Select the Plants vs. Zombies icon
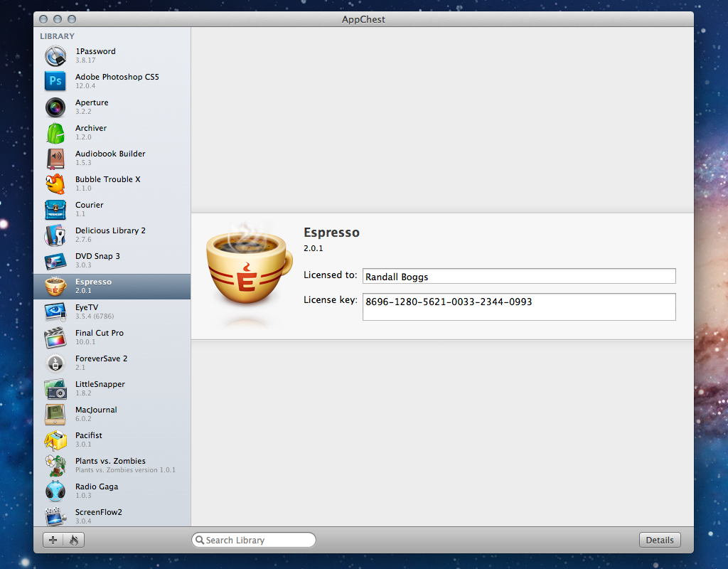Image resolution: width=728 pixels, height=569 pixels. (55, 465)
